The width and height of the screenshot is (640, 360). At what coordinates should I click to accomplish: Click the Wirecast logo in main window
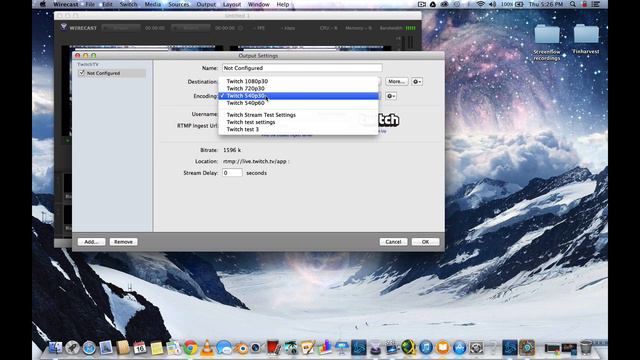[79, 28]
